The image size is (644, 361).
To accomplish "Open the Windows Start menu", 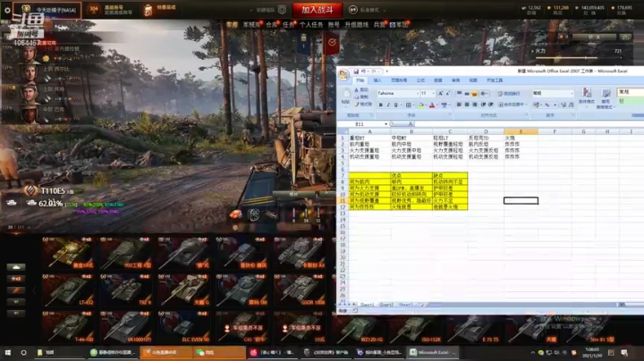I will pyautogui.click(x=7, y=352).
